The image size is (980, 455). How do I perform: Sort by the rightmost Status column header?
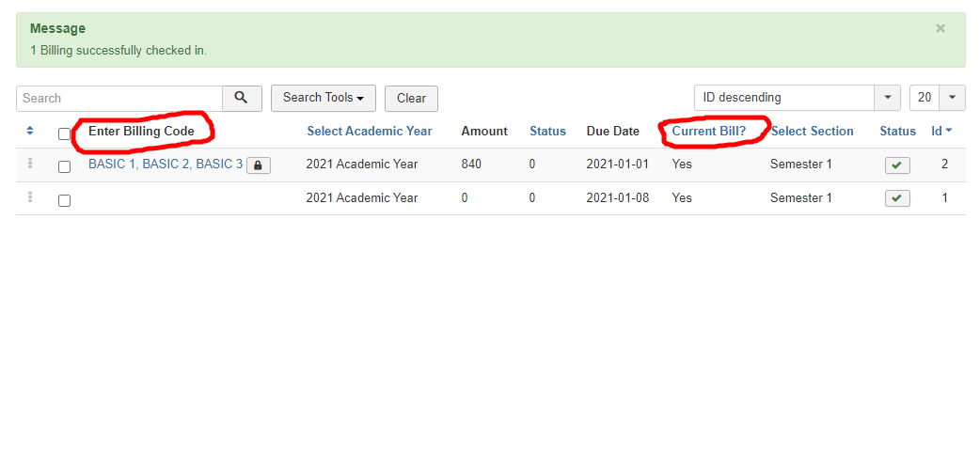[897, 132]
